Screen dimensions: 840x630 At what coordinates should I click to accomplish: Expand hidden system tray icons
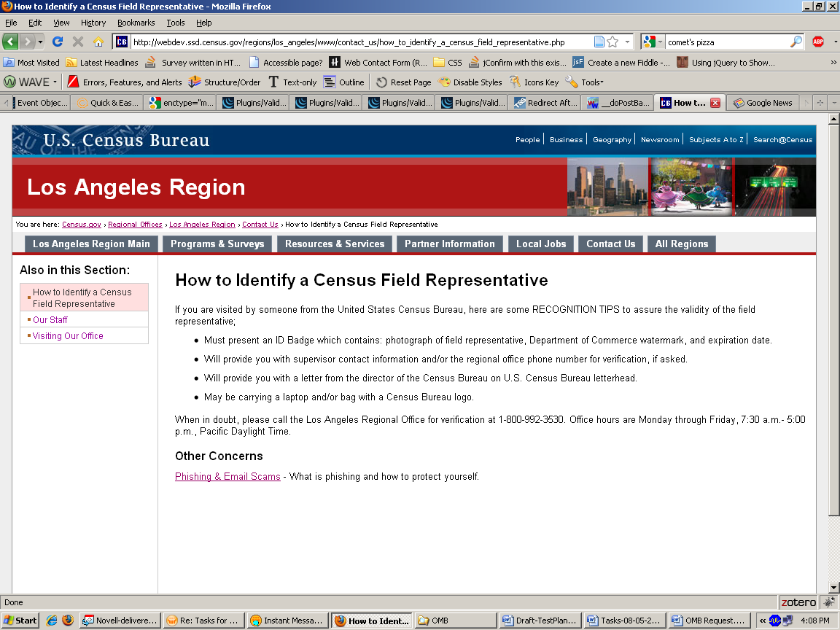(762, 621)
